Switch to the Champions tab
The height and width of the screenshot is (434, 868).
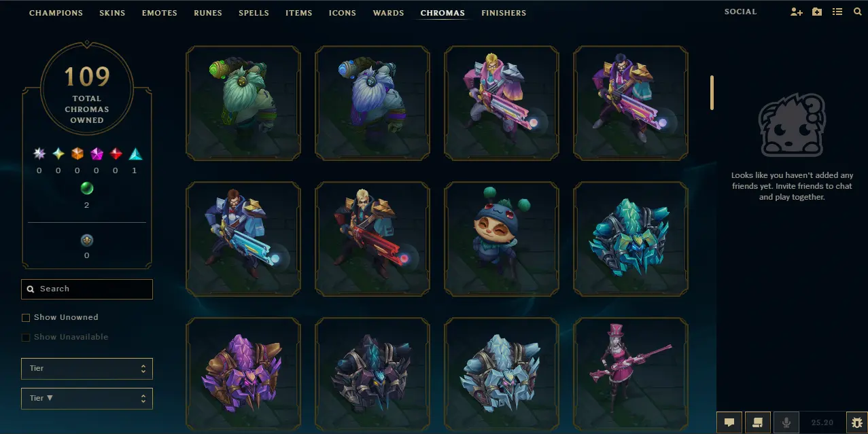(56, 13)
